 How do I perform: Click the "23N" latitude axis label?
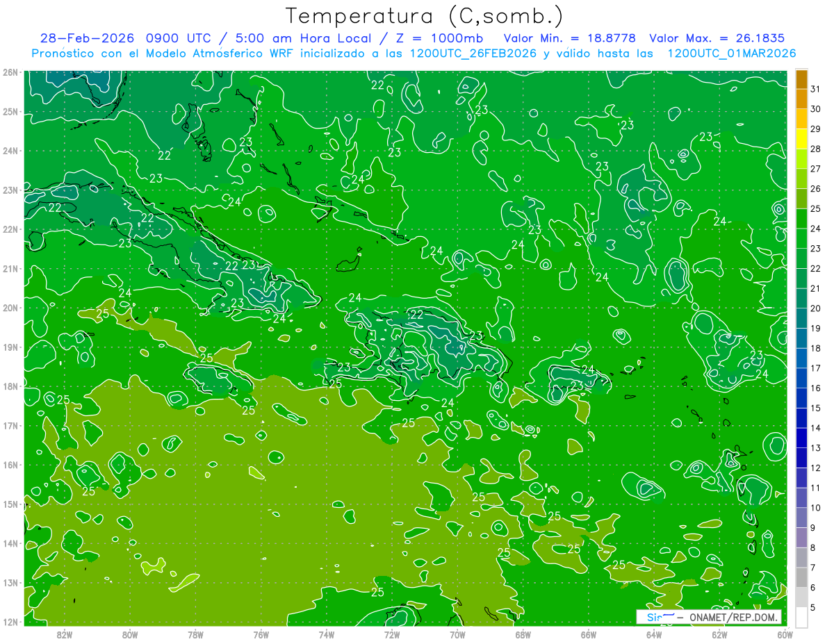coord(10,190)
